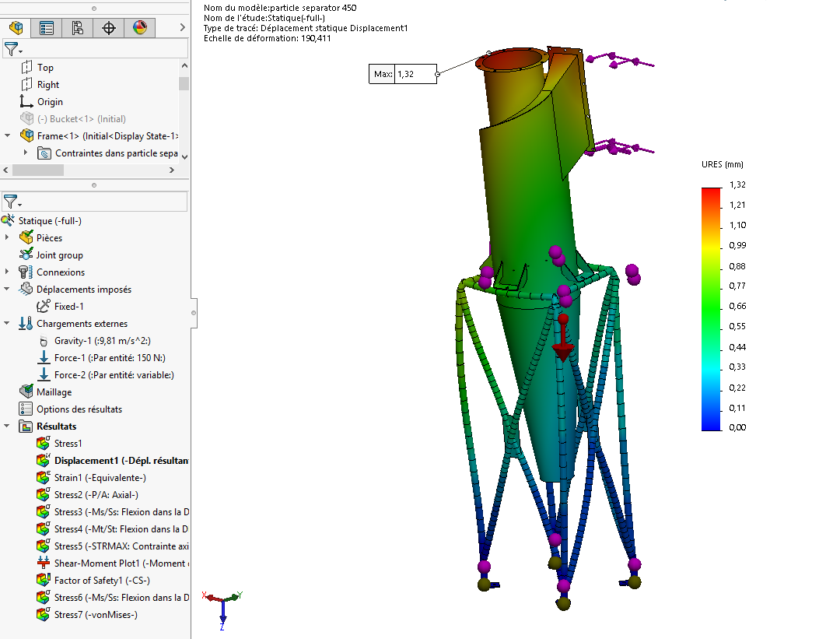Click the red downward force arrow on model

click(563, 339)
